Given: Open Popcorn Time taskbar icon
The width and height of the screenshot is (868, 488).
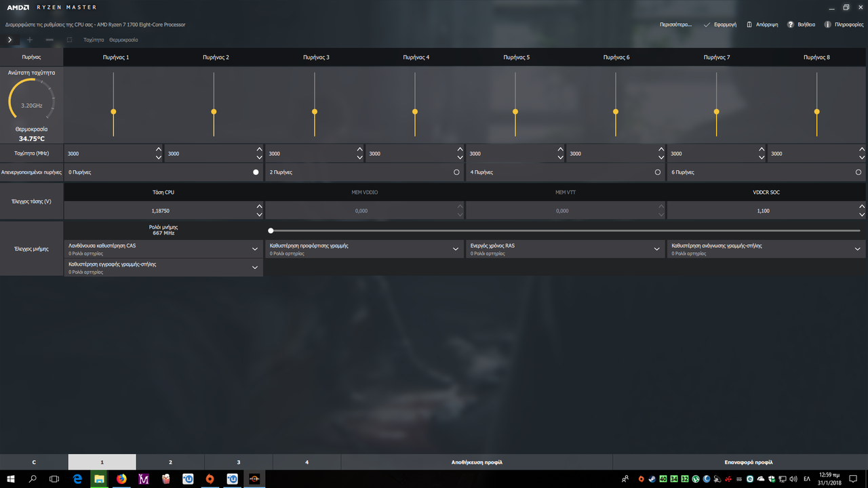Looking at the screenshot, I should point(165,479).
